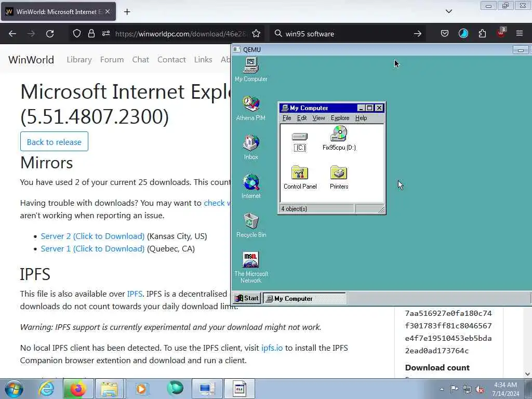
Task: Launch Internet Explorer from taskbar
Action: click(46, 389)
